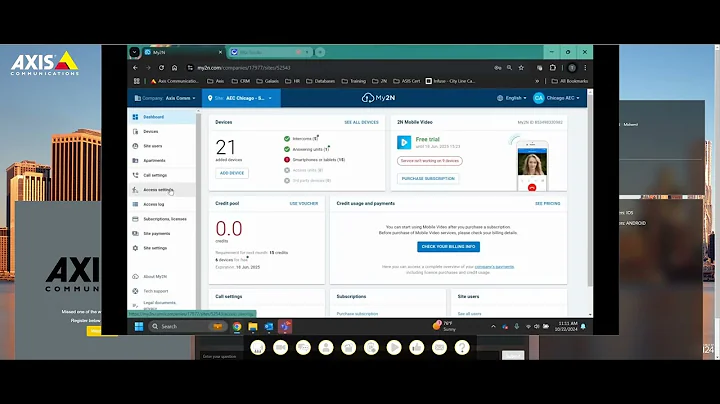
Task: Click the new tab plus button
Action: click(x=320, y=52)
